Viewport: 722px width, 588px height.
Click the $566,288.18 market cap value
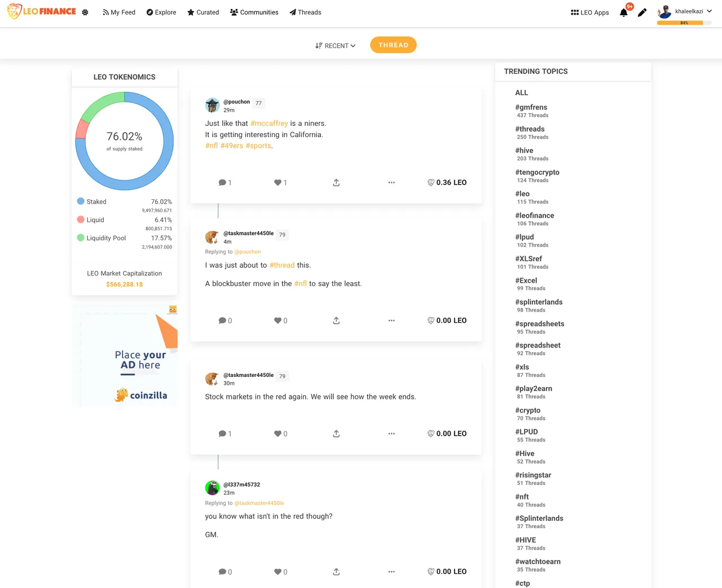point(125,284)
